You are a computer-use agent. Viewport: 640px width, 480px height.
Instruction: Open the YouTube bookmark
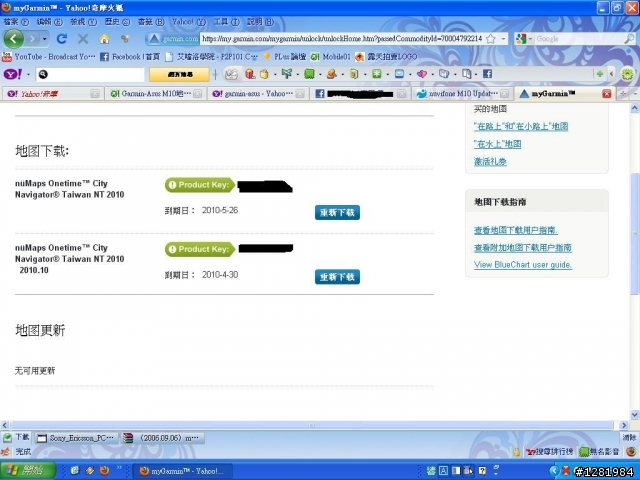click(x=49, y=57)
